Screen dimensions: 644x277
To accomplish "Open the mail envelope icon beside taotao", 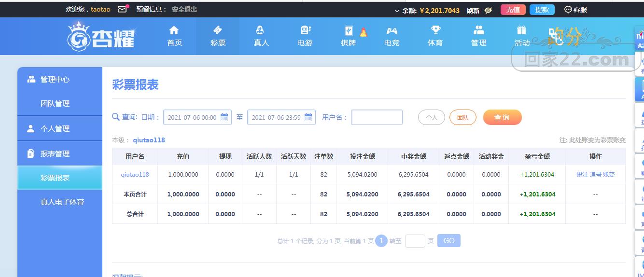I will point(122,9).
